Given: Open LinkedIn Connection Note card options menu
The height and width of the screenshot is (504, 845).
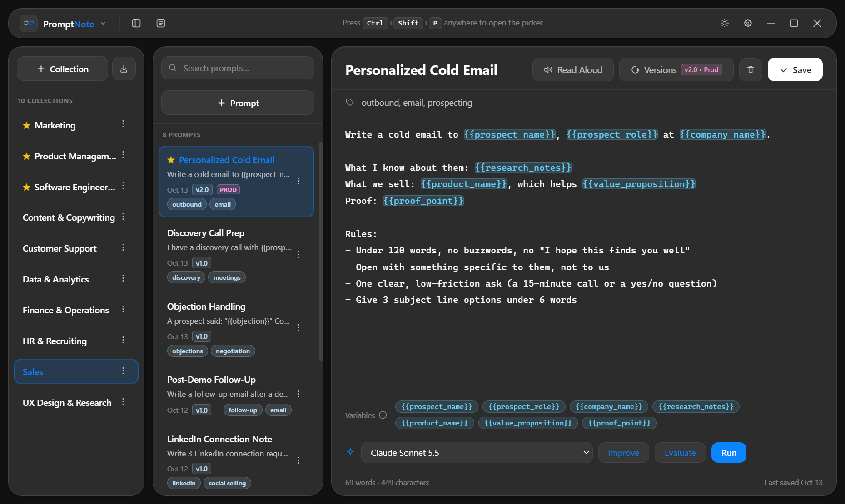Looking at the screenshot, I should pyautogui.click(x=298, y=460).
